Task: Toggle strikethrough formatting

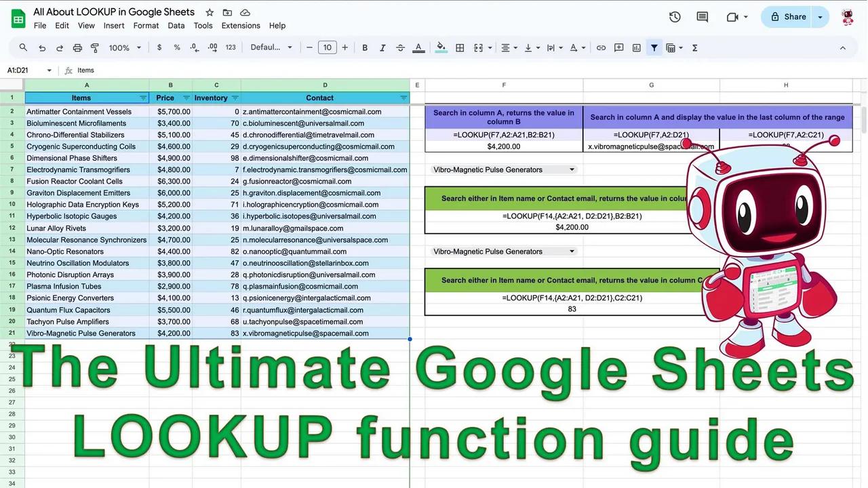Action: click(399, 47)
